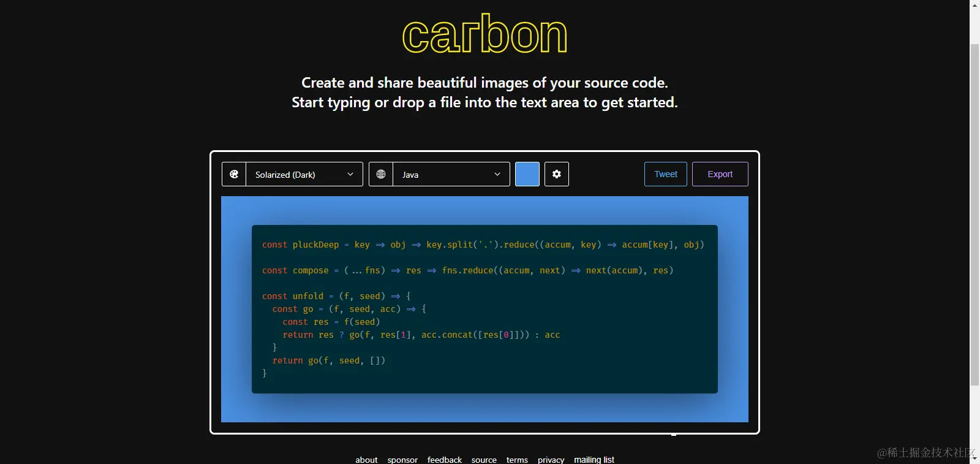Click the Export button
The height and width of the screenshot is (464, 980).
tap(720, 174)
